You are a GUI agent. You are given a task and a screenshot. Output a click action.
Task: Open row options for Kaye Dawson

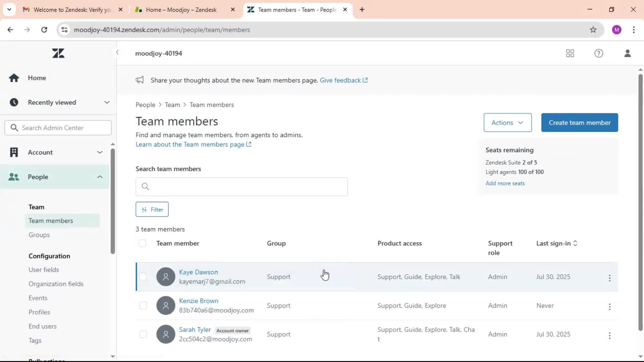(609, 278)
